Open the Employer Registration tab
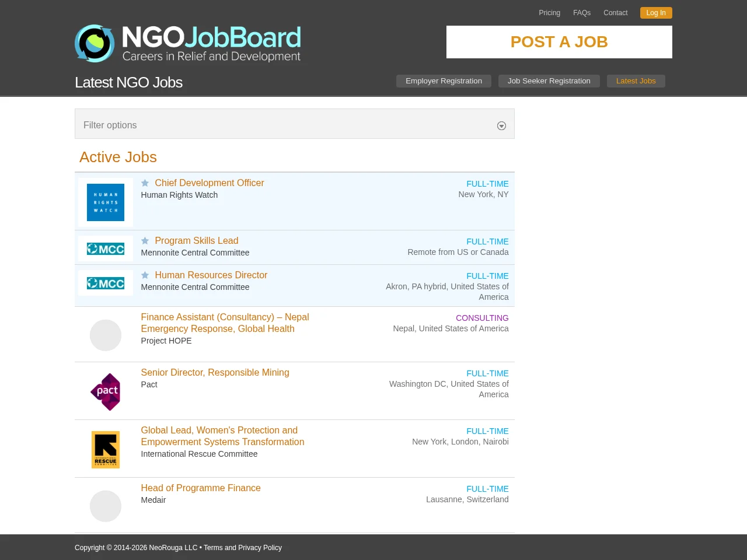 point(444,81)
